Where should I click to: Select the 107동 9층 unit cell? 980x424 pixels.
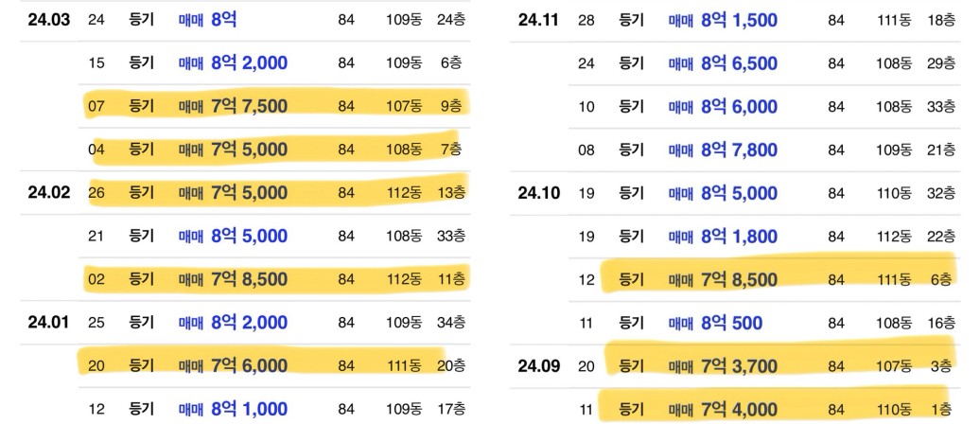pyautogui.click(x=426, y=106)
